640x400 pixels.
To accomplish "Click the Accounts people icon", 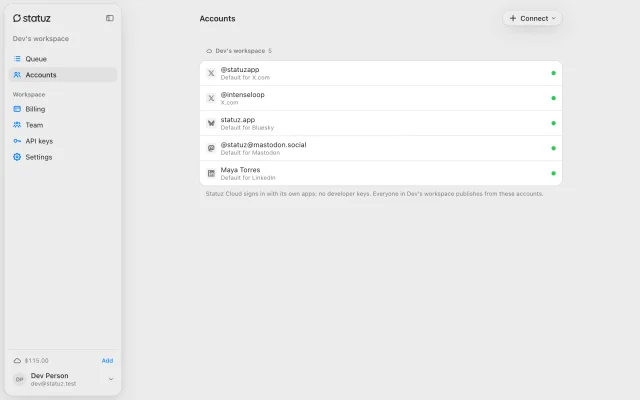I will coord(17,75).
